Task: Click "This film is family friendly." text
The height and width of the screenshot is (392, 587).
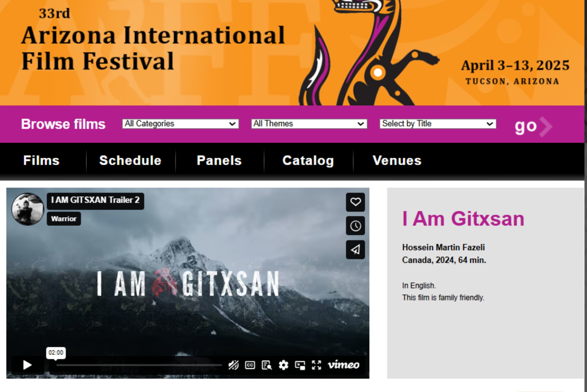Action: click(443, 298)
